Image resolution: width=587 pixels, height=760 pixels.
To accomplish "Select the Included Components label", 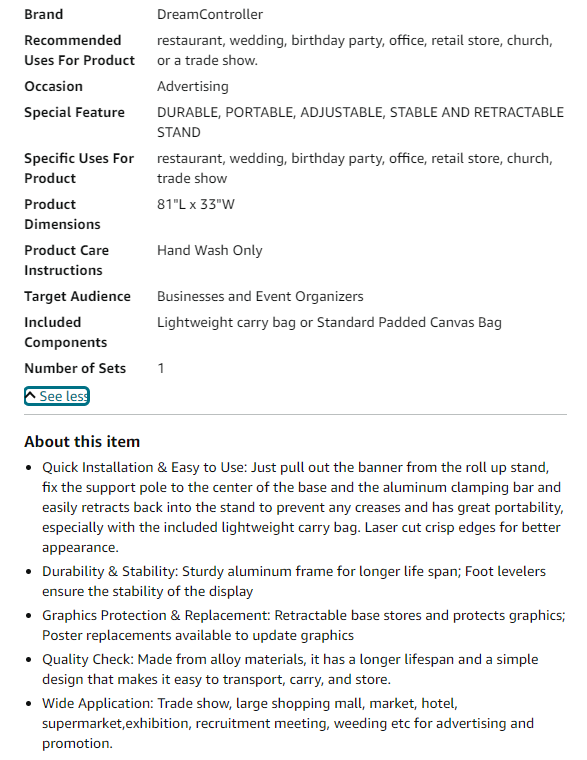I will pyautogui.click(x=66, y=332).
